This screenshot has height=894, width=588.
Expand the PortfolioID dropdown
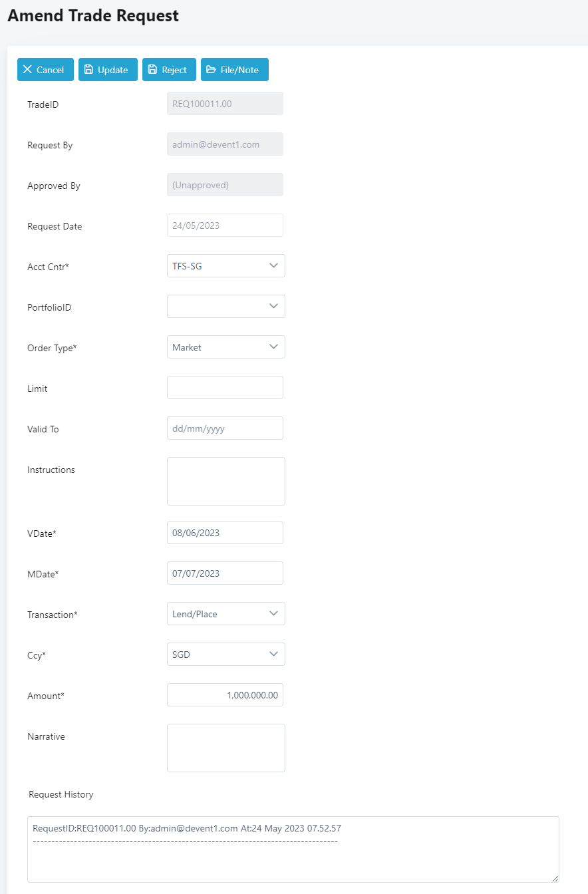(225, 307)
